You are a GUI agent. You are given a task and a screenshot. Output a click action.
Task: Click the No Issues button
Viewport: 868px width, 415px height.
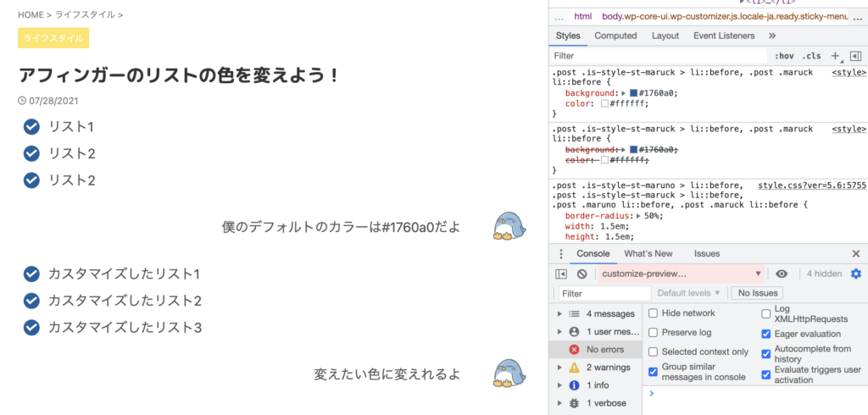[x=757, y=293]
